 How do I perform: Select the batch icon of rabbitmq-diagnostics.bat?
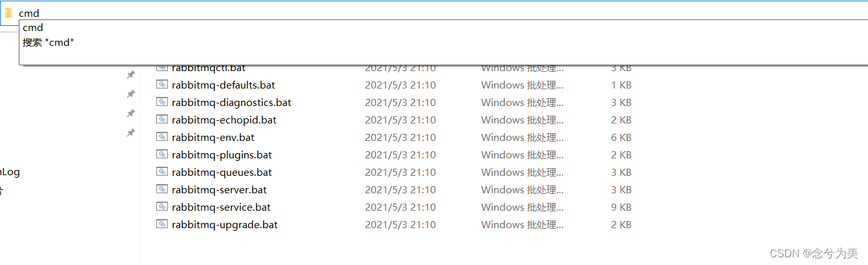161,102
